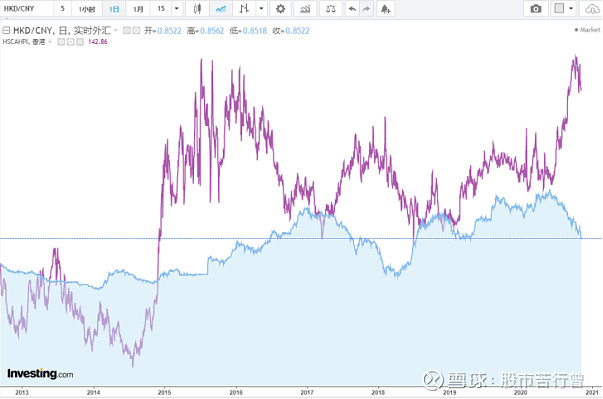The width and height of the screenshot is (603, 399).
Task: Click first small icon after HKD/CNY legend
Action: point(127,30)
